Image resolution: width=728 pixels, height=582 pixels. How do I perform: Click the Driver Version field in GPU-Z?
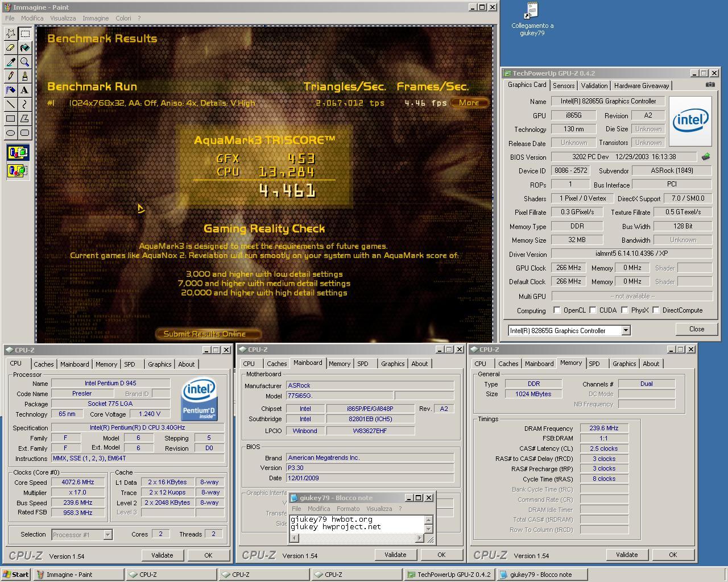[631, 254]
